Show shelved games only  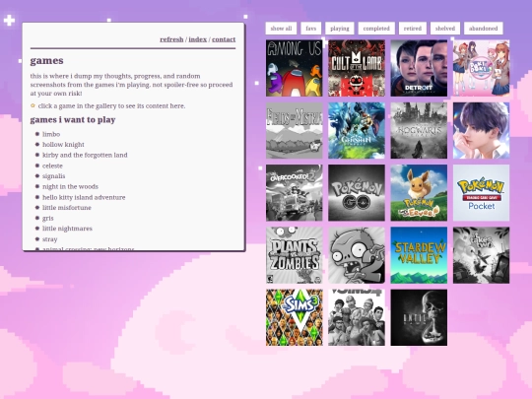click(x=445, y=29)
